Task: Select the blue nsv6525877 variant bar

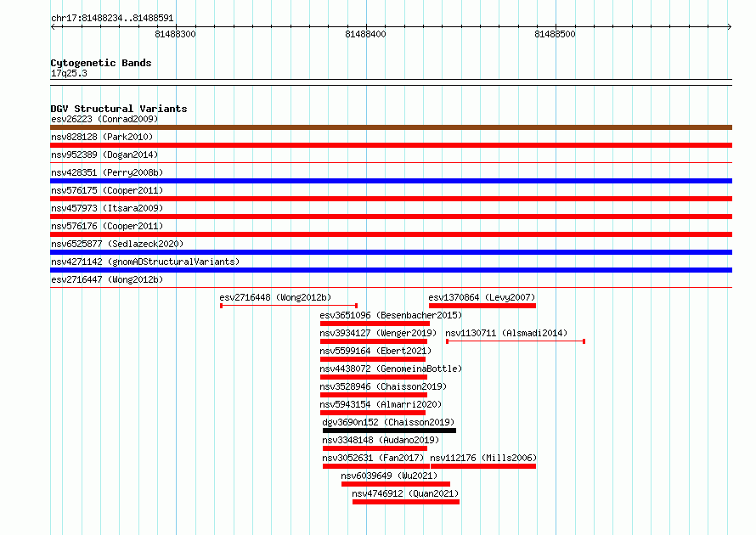Action: 391,252
